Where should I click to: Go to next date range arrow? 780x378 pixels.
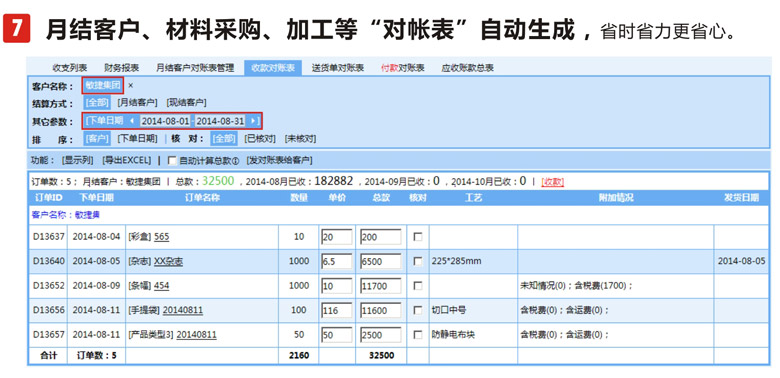tap(253, 121)
